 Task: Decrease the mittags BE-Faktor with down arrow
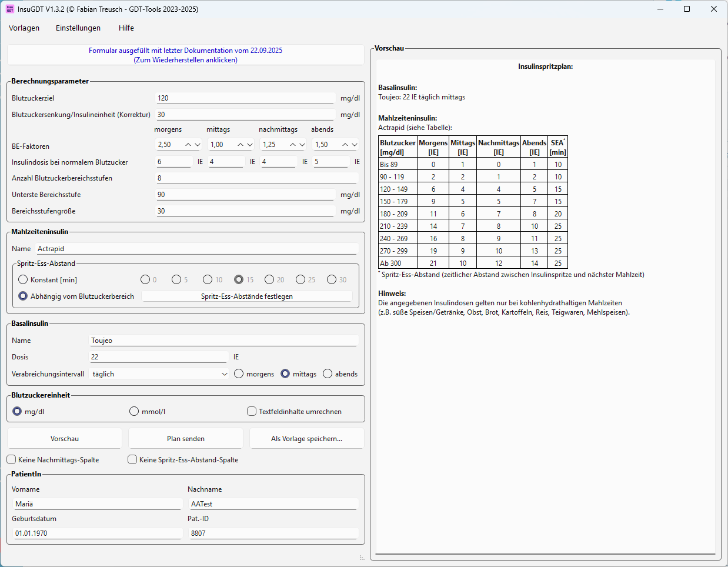click(250, 145)
